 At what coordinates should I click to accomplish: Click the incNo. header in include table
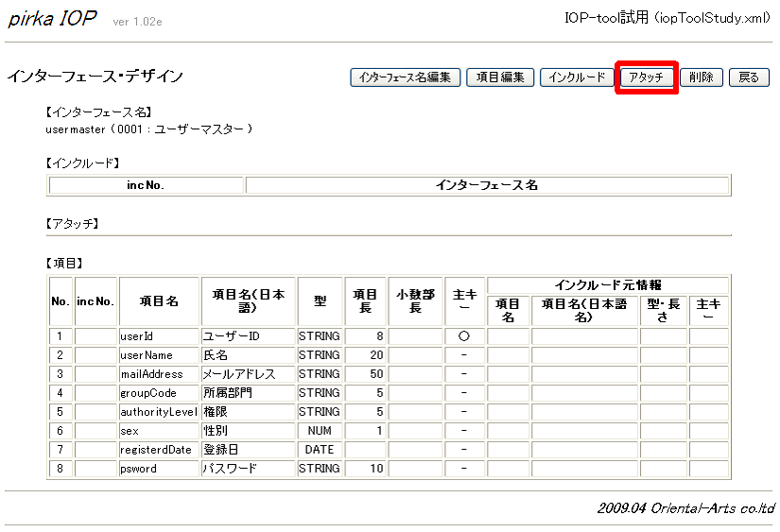click(x=146, y=185)
